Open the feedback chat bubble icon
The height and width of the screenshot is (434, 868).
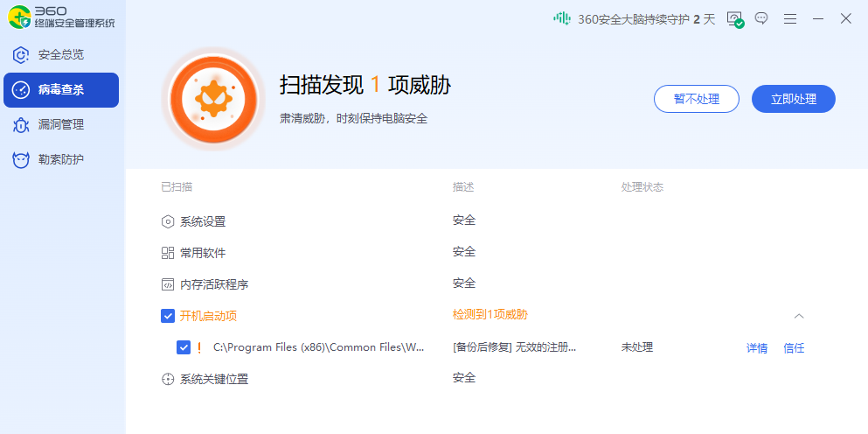(x=761, y=18)
